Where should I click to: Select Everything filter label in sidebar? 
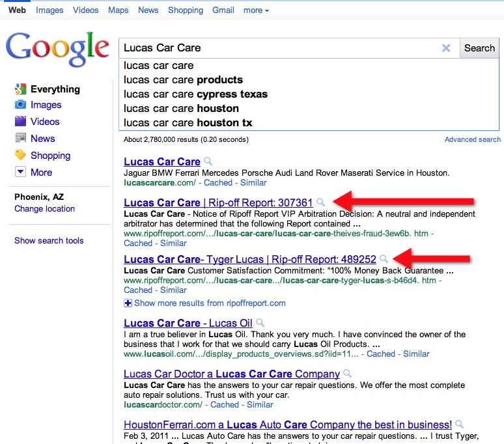[x=55, y=89]
